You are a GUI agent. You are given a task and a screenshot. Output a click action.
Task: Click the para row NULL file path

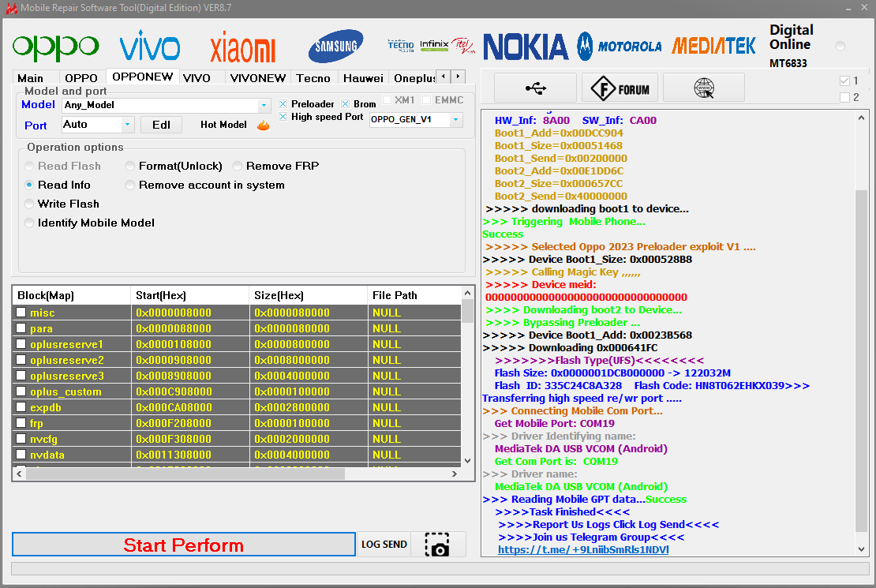[x=387, y=328]
